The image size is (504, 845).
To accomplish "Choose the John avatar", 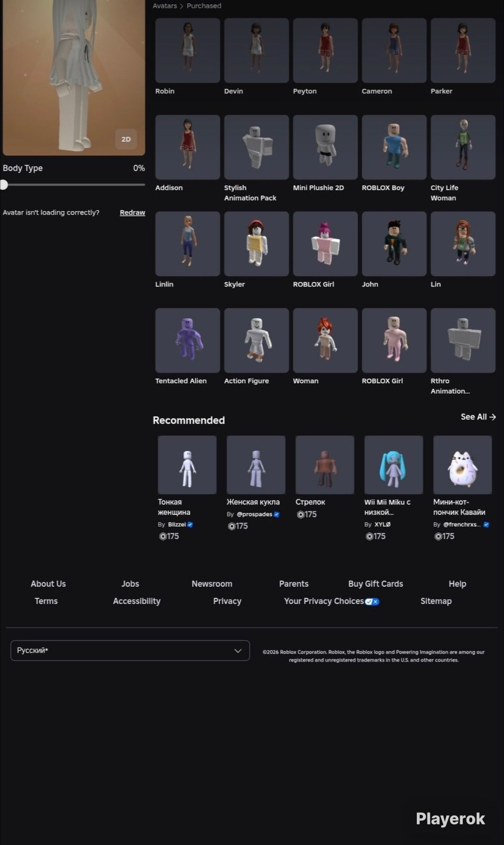I will pyautogui.click(x=394, y=244).
